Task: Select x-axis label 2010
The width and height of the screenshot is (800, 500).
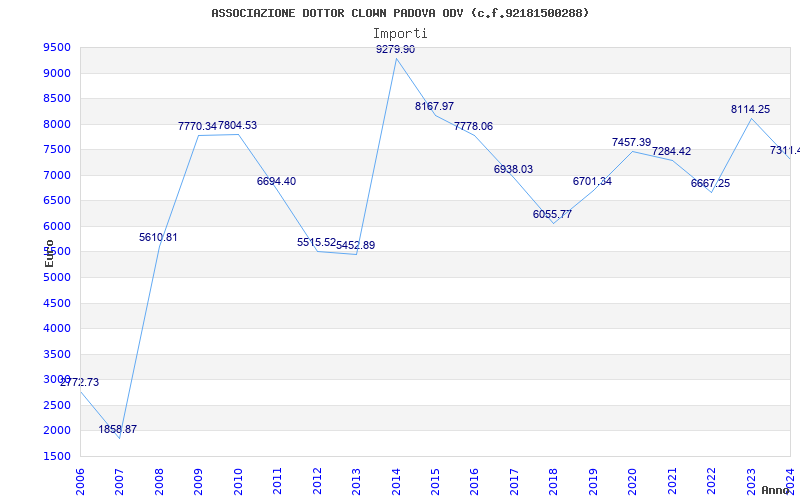Action: (238, 481)
